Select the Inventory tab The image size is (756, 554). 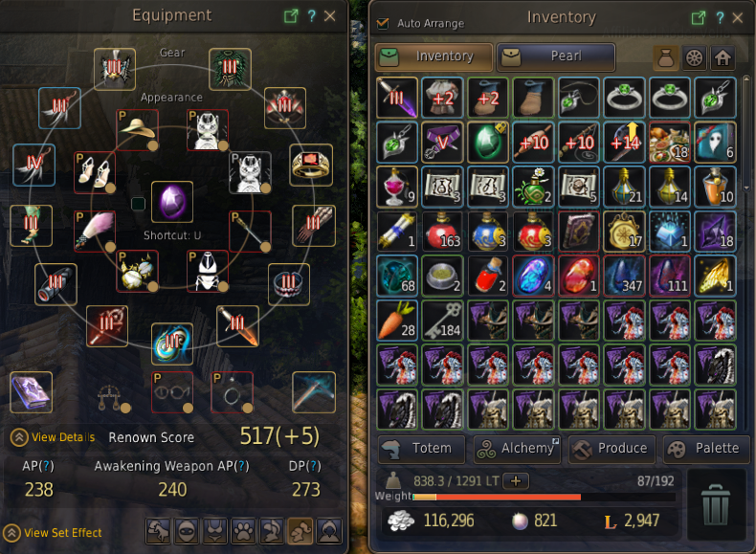click(x=434, y=56)
